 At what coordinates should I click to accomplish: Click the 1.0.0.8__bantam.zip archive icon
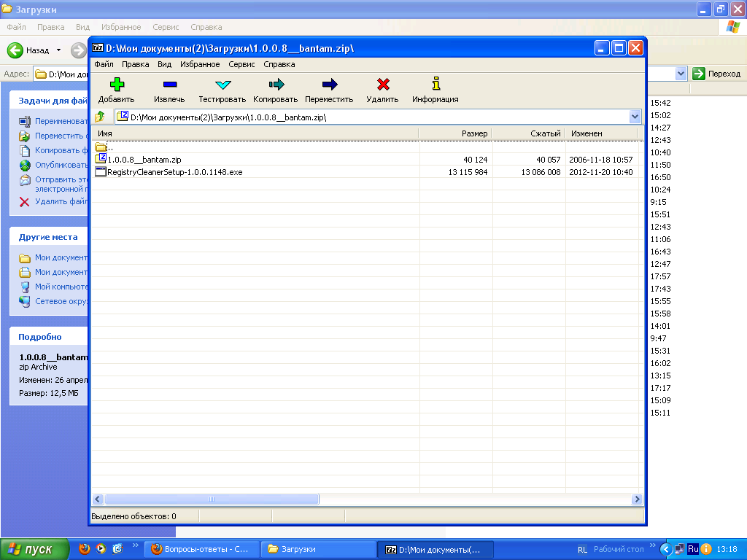[x=100, y=158]
